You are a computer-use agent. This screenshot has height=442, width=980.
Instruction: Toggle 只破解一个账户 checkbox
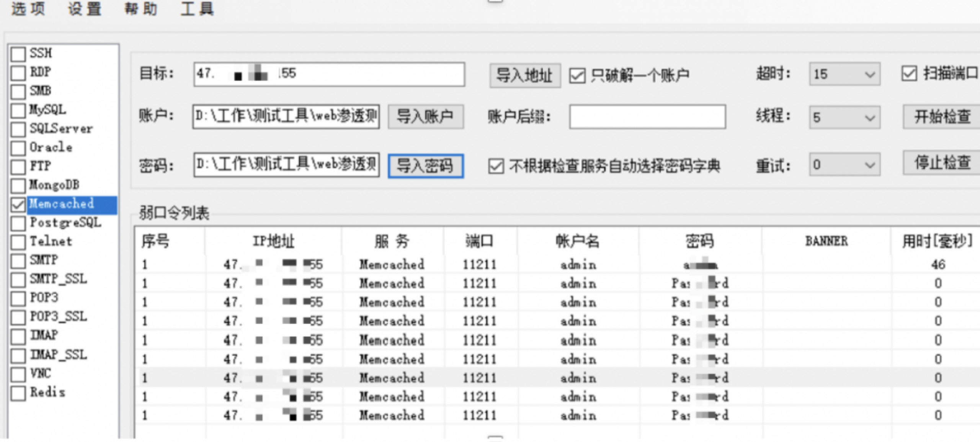coord(577,75)
